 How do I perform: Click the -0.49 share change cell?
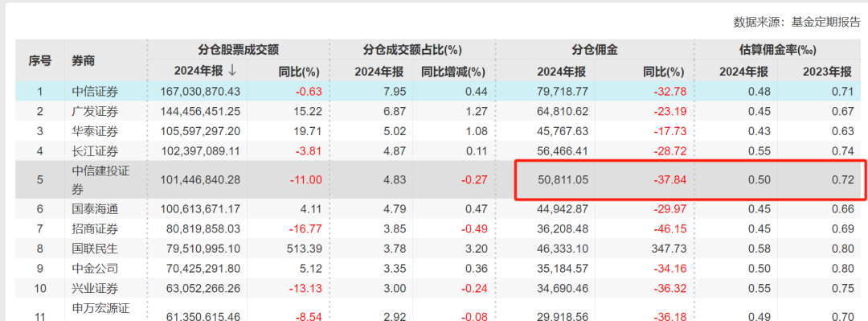473,229
